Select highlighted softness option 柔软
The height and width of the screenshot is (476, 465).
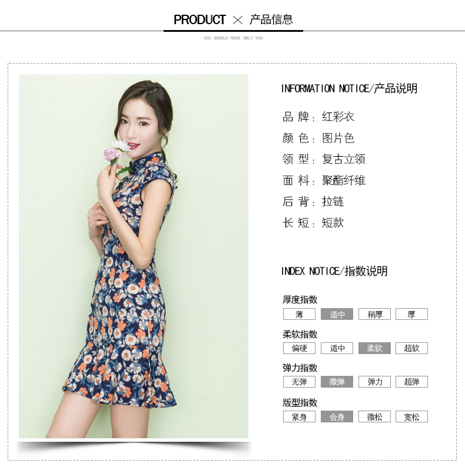374,348
